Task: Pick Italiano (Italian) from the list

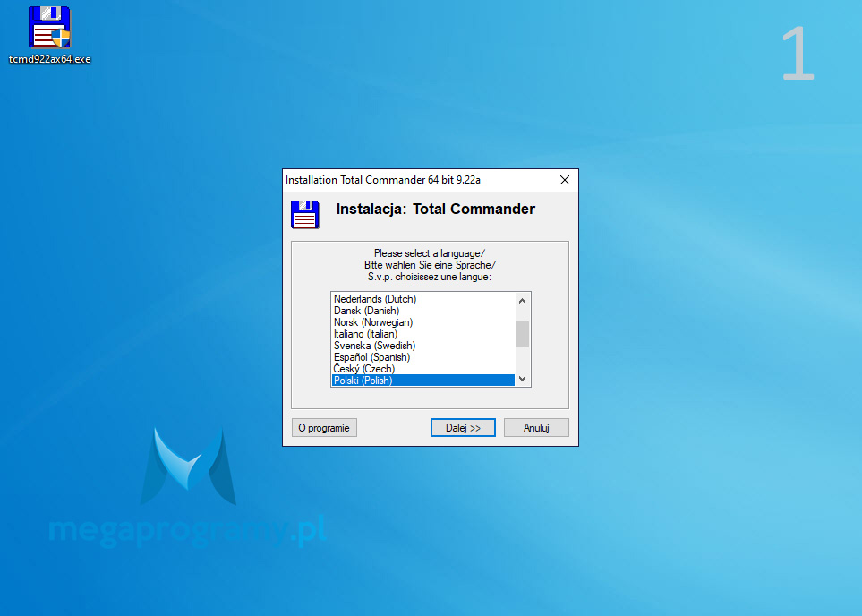Action: 422,334
